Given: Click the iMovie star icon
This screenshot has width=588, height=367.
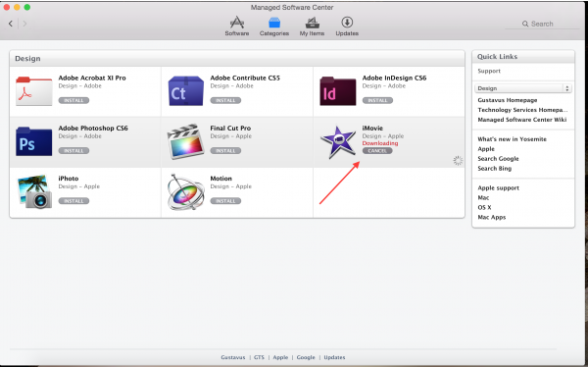Looking at the screenshot, I should (338, 141).
